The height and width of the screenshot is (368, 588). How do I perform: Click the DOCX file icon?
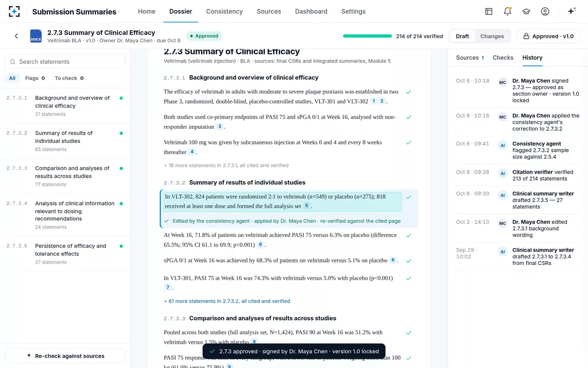coord(36,36)
